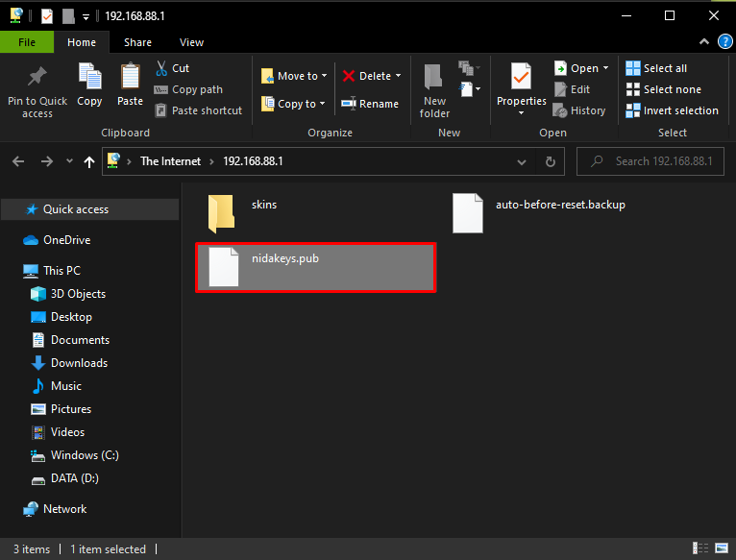Click The Internet breadcrumb
Image resolution: width=736 pixels, height=560 pixels.
coord(170,161)
